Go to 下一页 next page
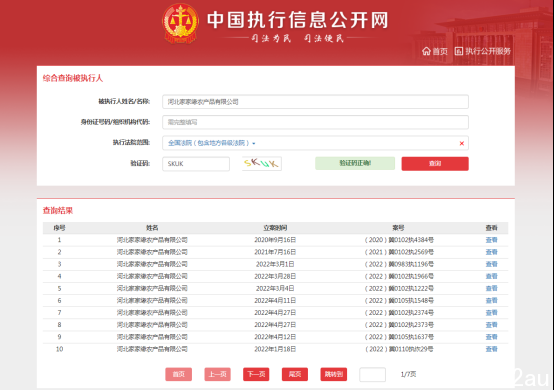Viewport: 554px width, 390px height. tap(256, 374)
